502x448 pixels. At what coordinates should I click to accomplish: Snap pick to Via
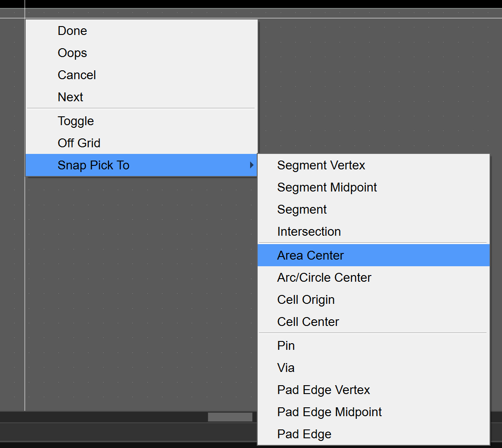[x=286, y=368]
